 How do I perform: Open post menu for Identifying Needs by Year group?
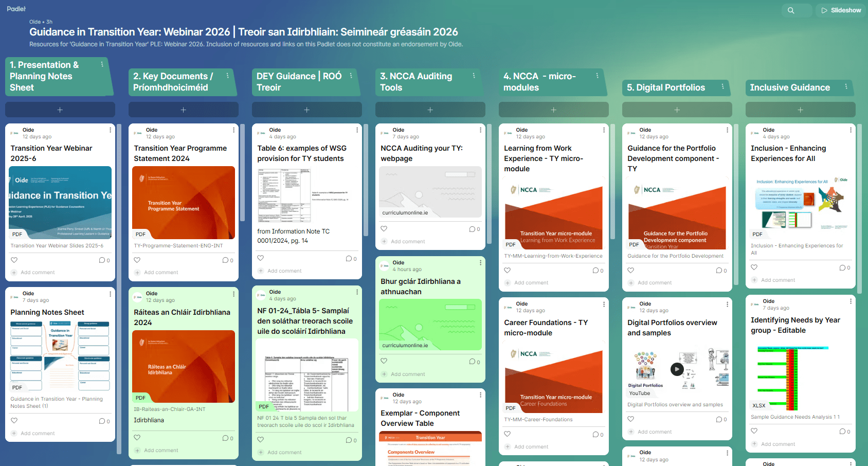(851, 301)
